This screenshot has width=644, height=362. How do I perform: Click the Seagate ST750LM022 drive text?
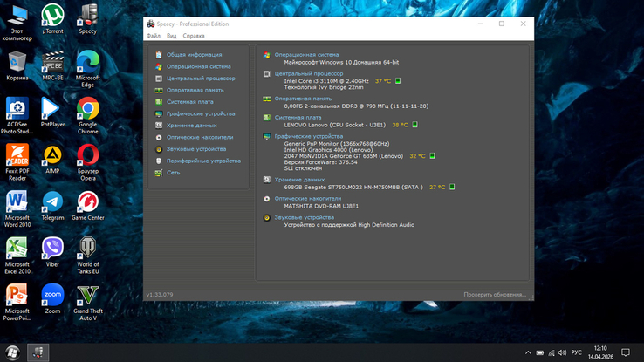[x=353, y=188]
